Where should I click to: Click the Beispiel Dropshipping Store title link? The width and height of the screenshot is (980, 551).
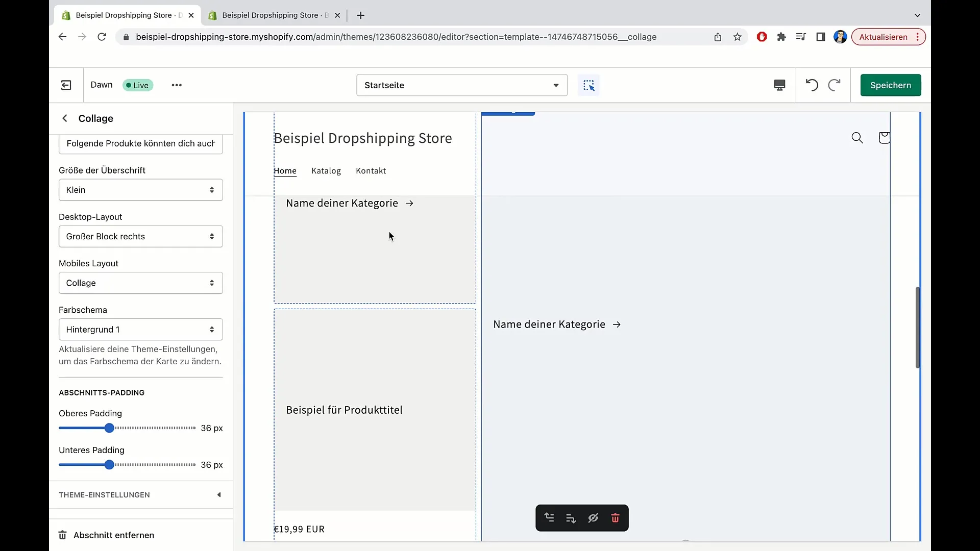[363, 138]
